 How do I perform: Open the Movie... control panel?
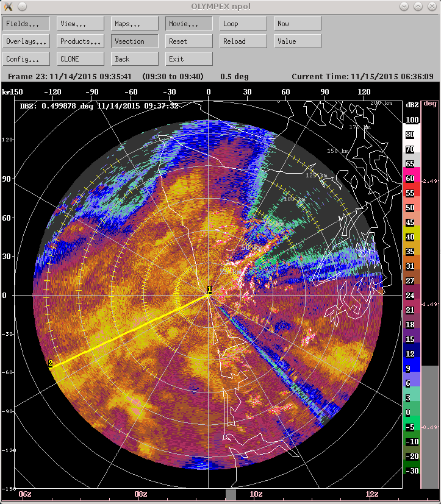[x=189, y=24]
